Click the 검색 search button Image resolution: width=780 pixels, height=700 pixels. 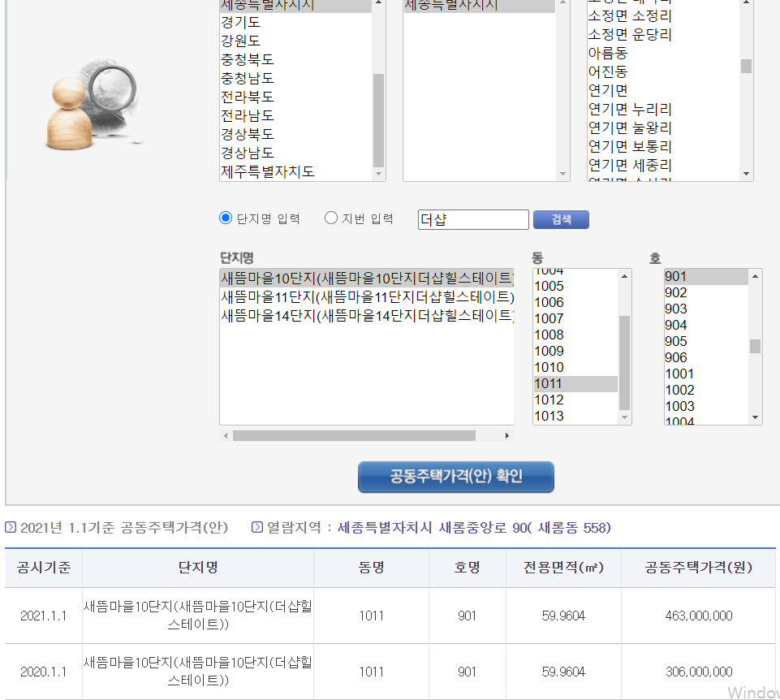click(x=561, y=219)
